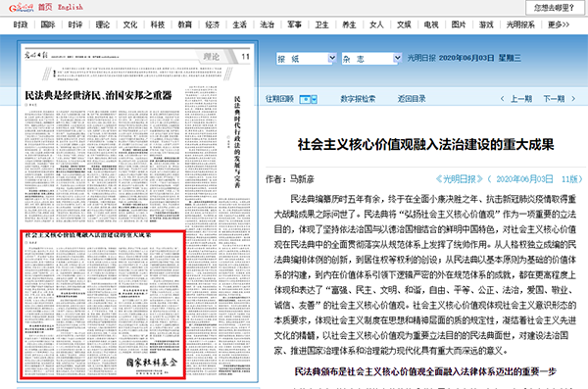Screen dimensions: 588x389
Task: Open the 时政 navigation item
Action: click(21, 24)
